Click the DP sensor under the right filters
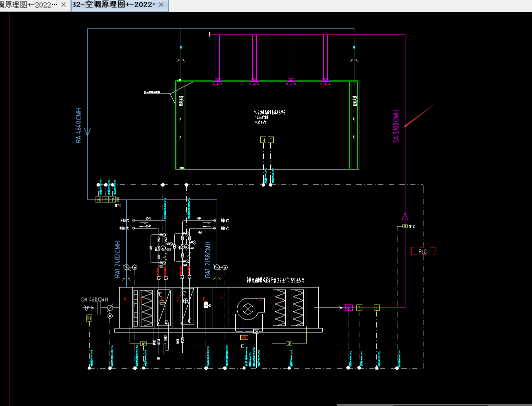Image resolution: width=532 pixels, height=406 pixels. (289, 343)
